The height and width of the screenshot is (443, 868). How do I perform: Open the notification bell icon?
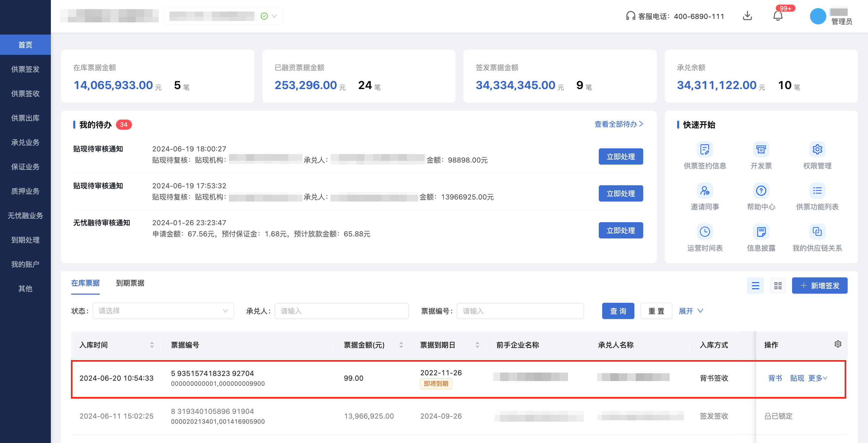[778, 16]
